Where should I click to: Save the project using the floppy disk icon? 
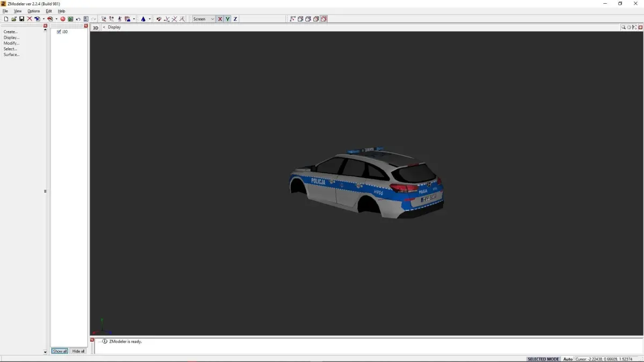pyautogui.click(x=21, y=19)
